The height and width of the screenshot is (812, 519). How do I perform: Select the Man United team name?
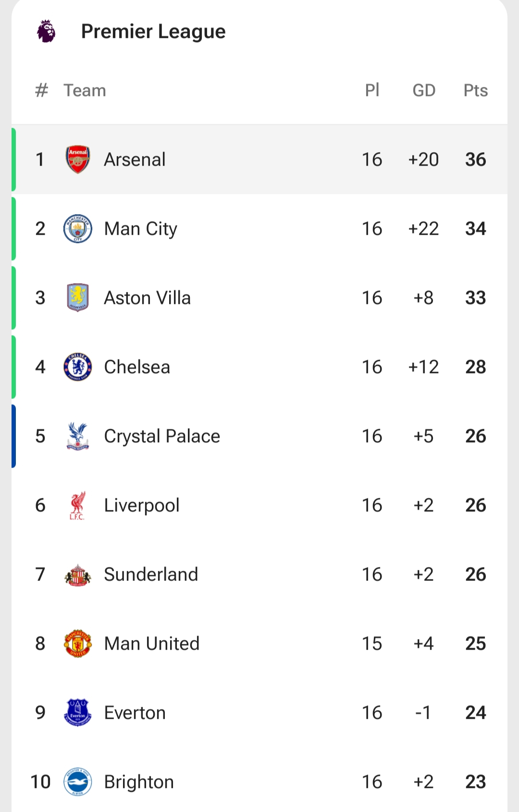[151, 643]
